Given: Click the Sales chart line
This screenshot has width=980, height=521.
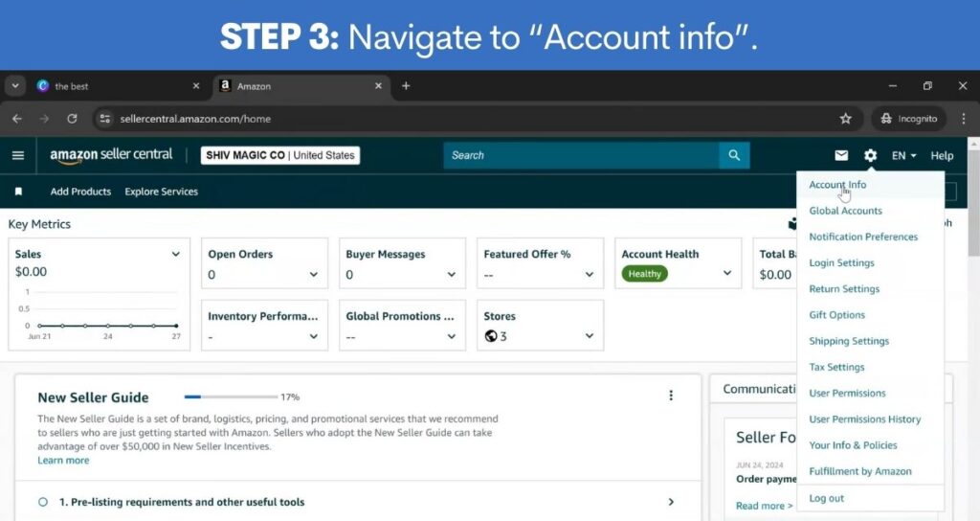Looking at the screenshot, I should pos(107,326).
